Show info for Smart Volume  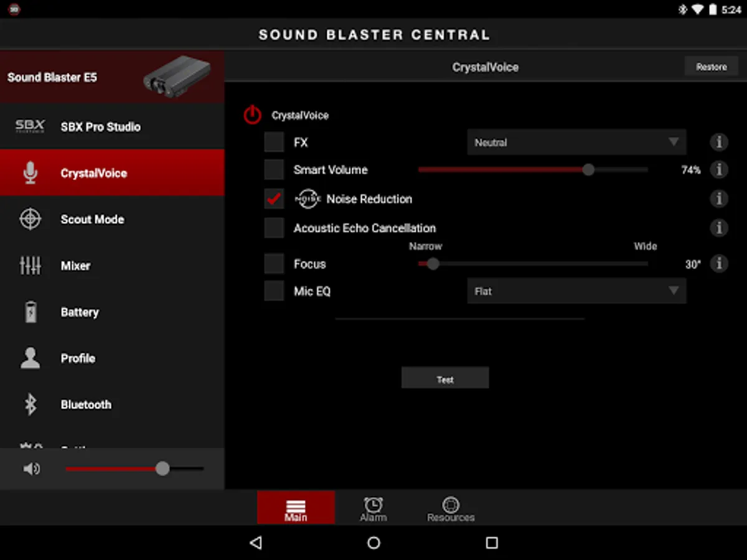click(719, 169)
